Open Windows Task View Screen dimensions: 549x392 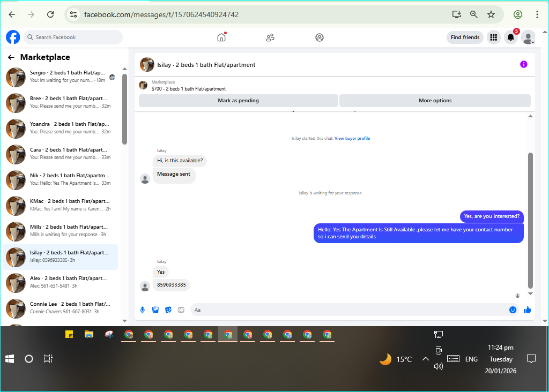coord(48,359)
